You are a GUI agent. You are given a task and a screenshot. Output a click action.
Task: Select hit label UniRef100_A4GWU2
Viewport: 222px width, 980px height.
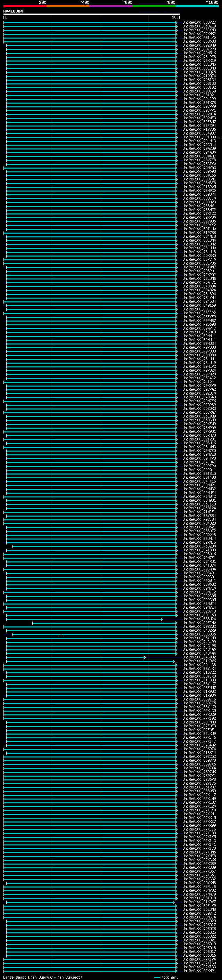(199, 657)
